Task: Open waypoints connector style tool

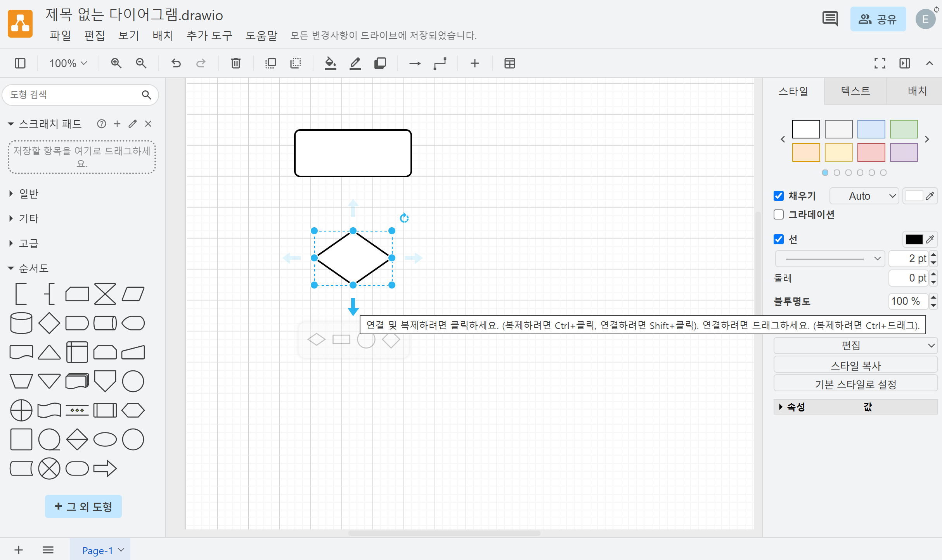Action: click(x=440, y=63)
